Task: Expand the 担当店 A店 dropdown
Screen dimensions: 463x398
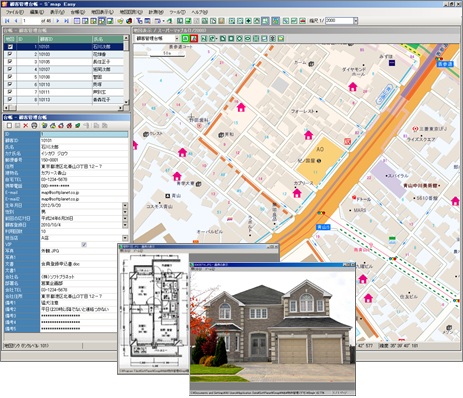Action: [125, 238]
